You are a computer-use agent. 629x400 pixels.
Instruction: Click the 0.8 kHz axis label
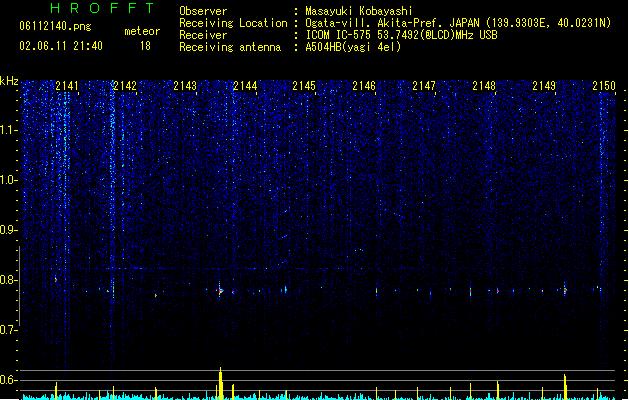pos(9,280)
